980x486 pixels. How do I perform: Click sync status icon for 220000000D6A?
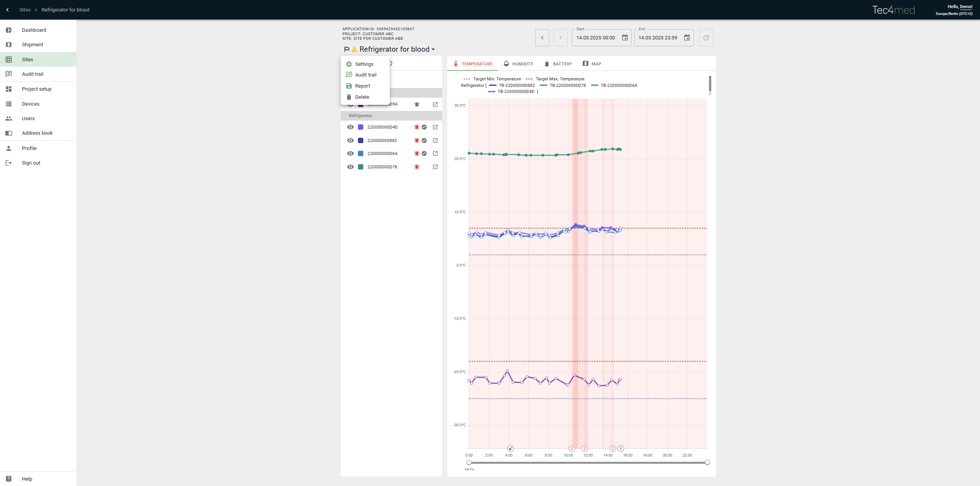tap(424, 153)
